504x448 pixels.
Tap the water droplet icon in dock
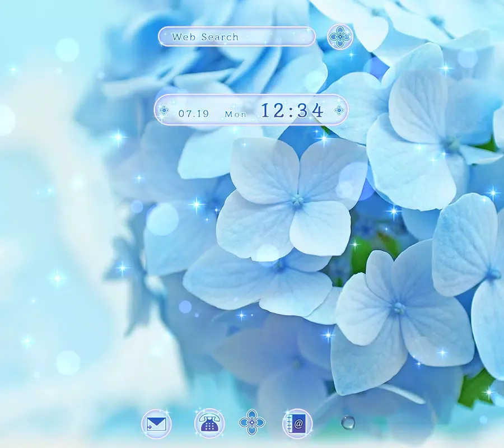coord(348,422)
